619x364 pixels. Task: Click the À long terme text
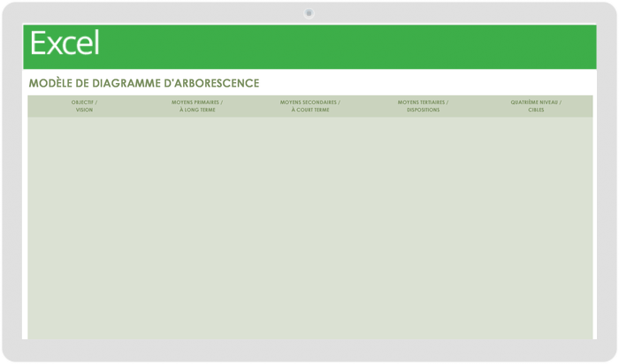(197, 110)
